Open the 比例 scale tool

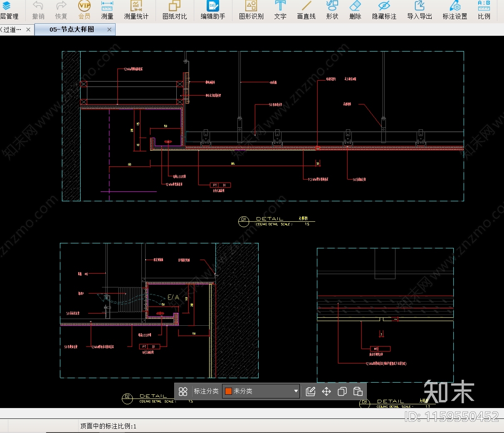(x=484, y=10)
